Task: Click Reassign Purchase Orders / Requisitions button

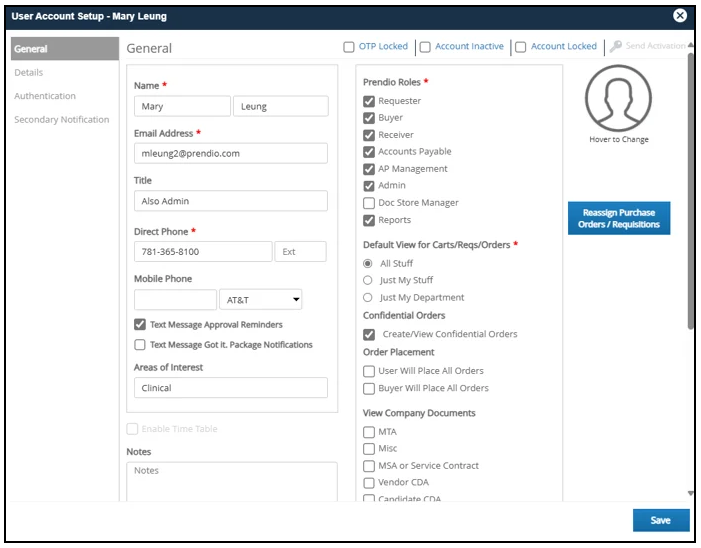Action: [619, 218]
